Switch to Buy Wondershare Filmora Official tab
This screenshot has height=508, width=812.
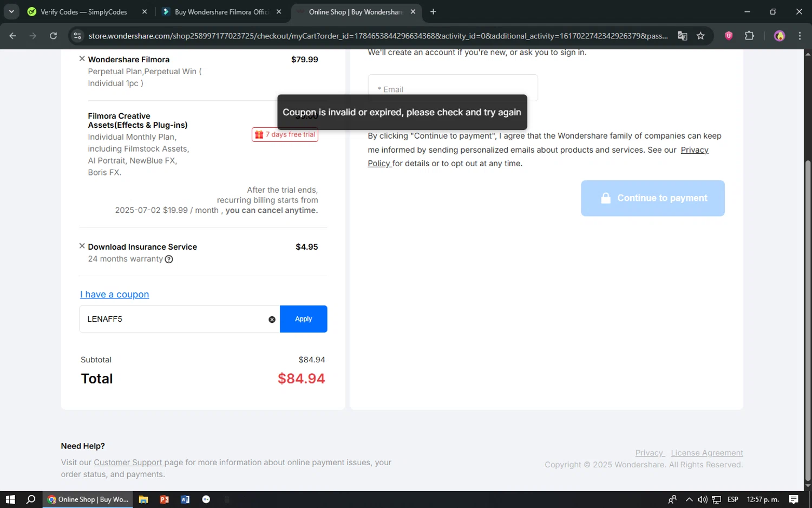[221, 12]
